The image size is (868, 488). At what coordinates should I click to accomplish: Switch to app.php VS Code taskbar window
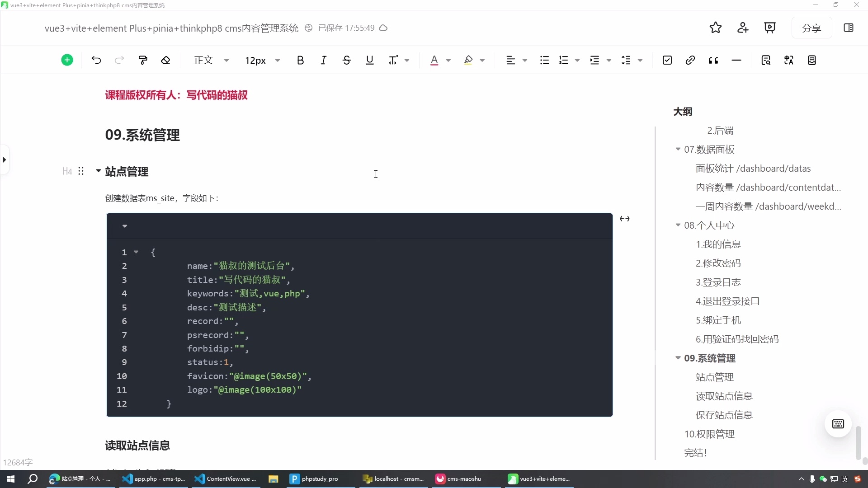pyautogui.click(x=154, y=479)
